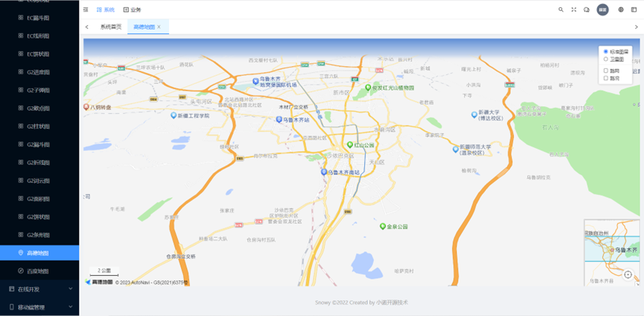The width and height of the screenshot is (644, 316).
Task: Click the 乌鲁木齐南站 station marker
Action: coord(324,172)
